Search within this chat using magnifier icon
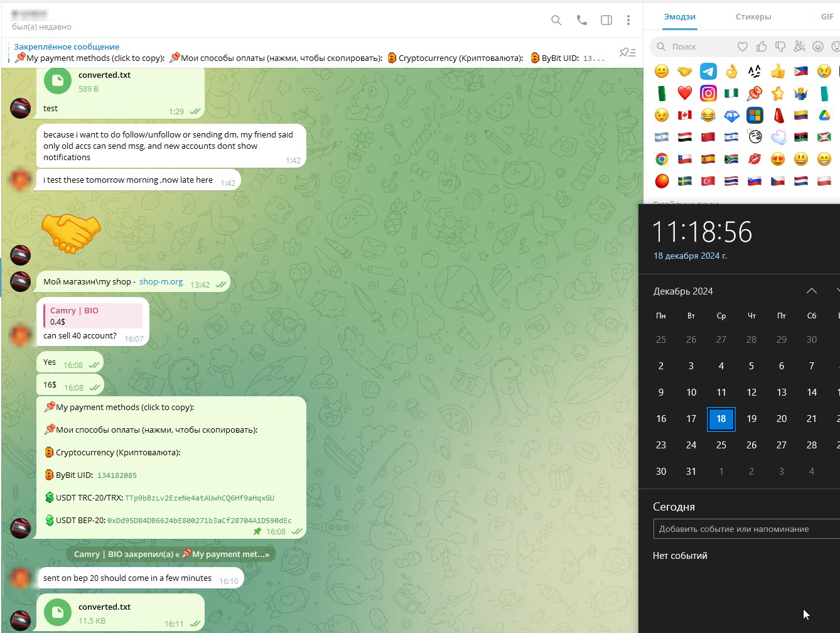The image size is (840, 633). coord(556,20)
